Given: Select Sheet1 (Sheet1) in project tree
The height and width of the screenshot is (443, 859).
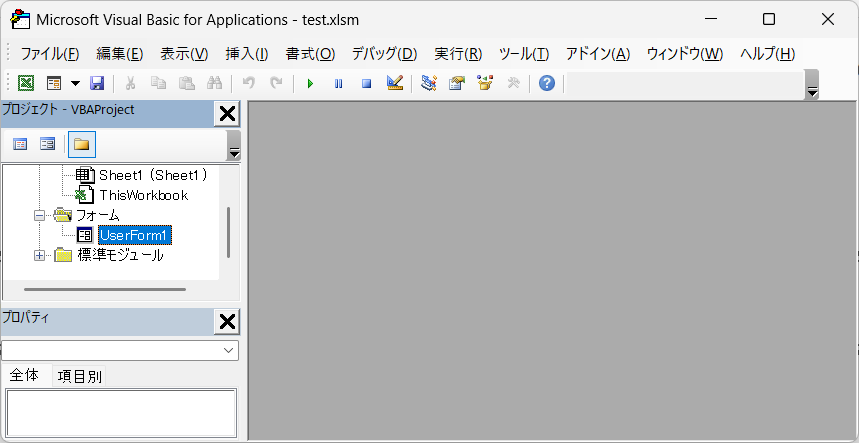Looking at the screenshot, I should (153, 175).
